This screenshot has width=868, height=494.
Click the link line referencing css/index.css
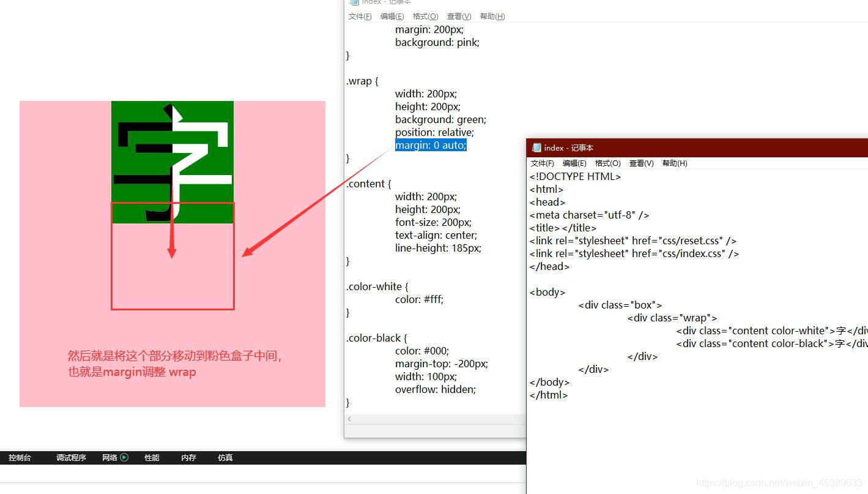coord(634,253)
